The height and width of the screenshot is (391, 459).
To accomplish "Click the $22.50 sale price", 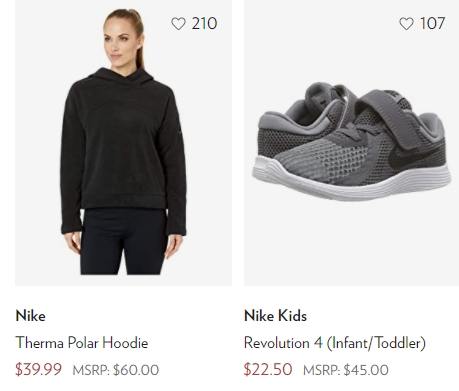I will (268, 369).
